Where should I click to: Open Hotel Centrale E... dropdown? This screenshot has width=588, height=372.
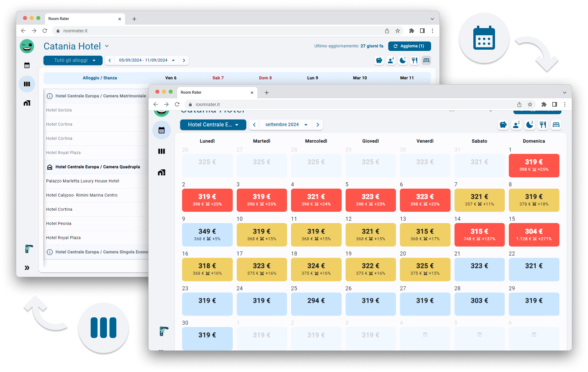tap(213, 125)
